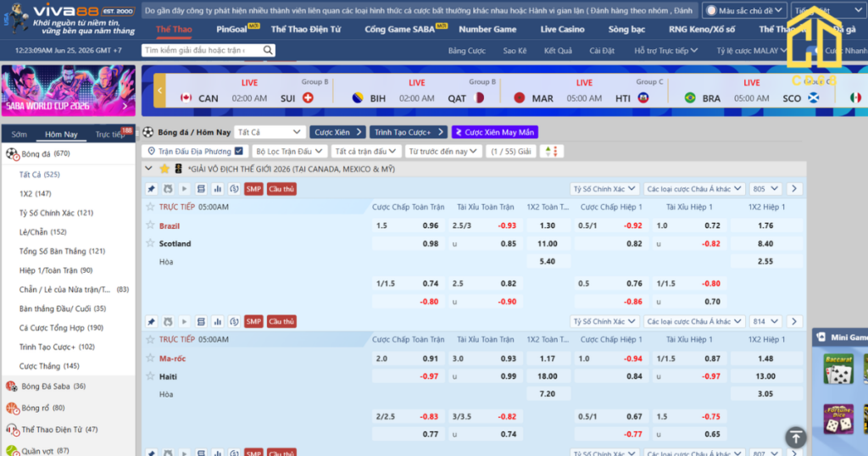Select Scotland 1X2 odds 11.00
The image size is (868, 456).
547,243
